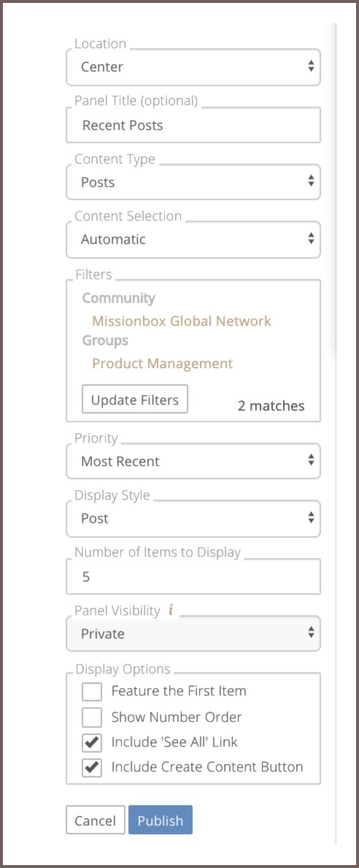Publish the panel settings
The height and width of the screenshot is (868, 359).
(x=161, y=820)
